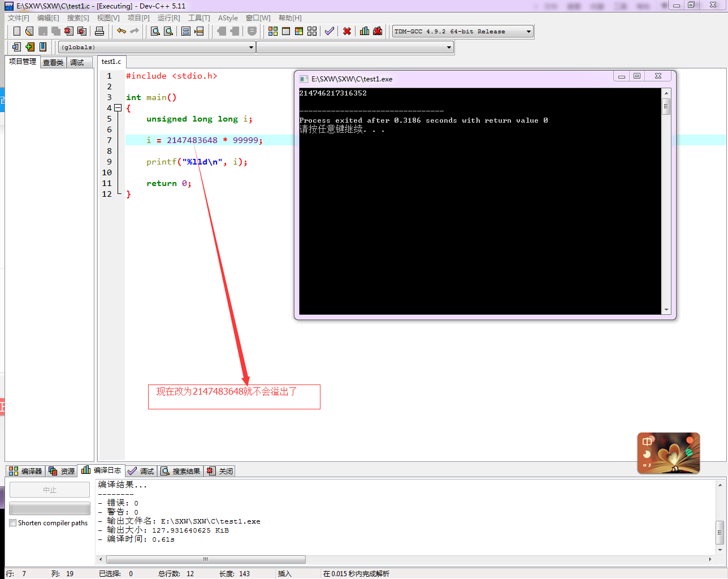Open the 文件[F] menu
Image resolution: width=728 pixels, height=579 pixels.
click(x=18, y=18)
